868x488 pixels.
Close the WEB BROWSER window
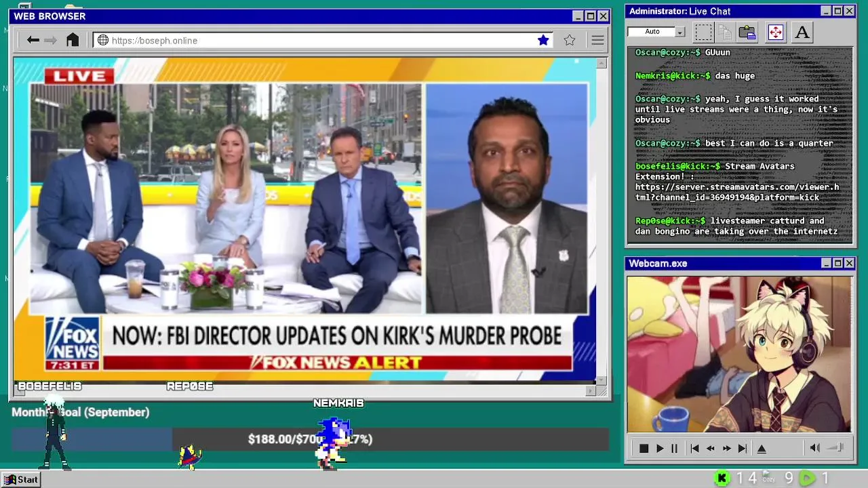tap(603, 16)
